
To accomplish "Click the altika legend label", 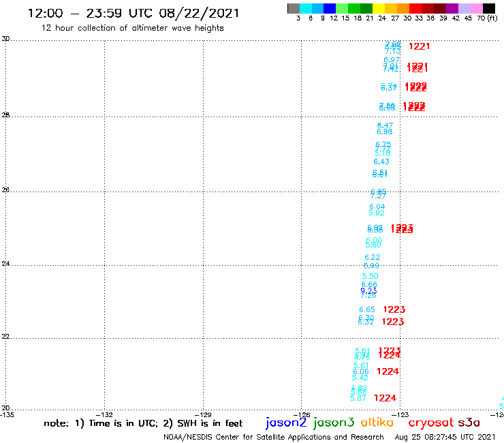I will [377, 422].
